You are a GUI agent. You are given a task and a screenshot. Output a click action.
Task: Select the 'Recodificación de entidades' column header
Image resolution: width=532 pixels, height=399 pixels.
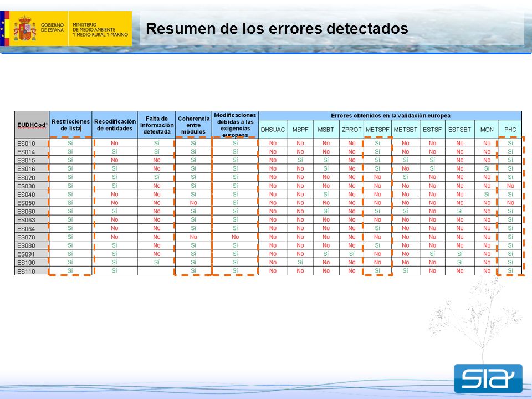point(115,125)
